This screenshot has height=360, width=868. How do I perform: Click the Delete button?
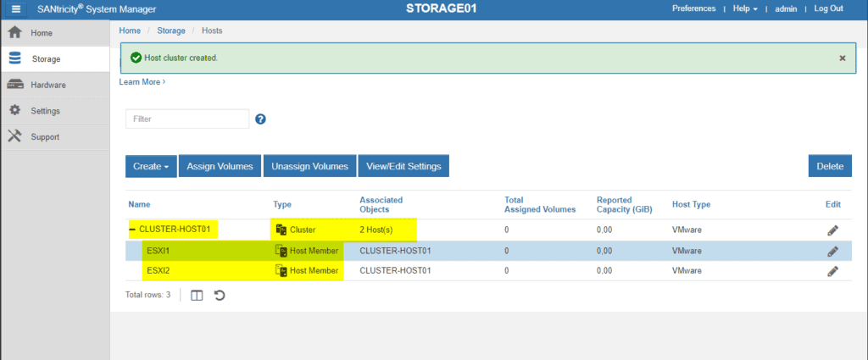[830, 167]
